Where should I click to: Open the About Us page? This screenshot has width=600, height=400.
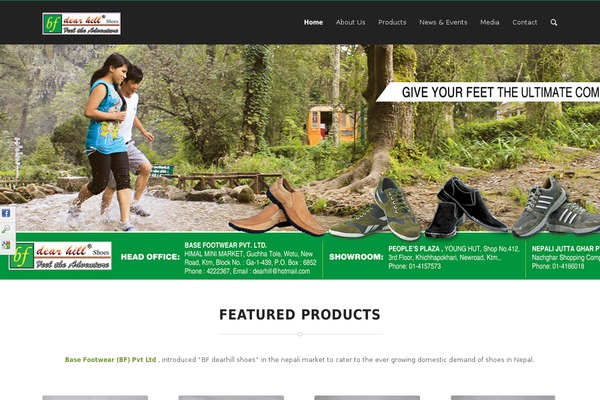pos(350,23)
